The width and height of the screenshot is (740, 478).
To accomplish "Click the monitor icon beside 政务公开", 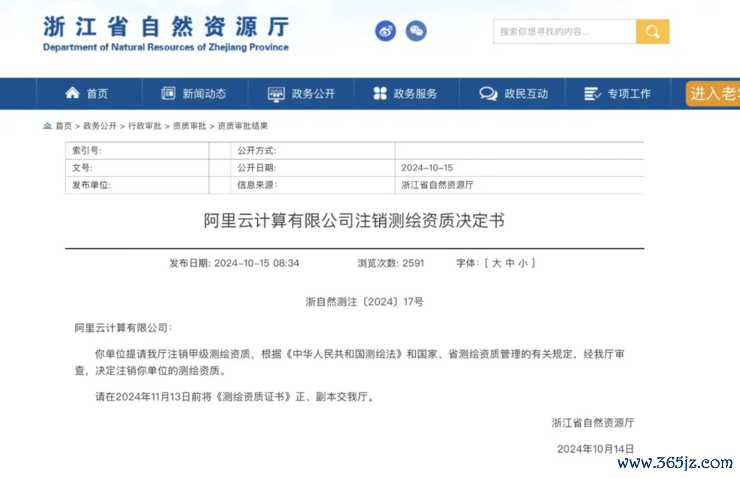I will click(276, 94).
